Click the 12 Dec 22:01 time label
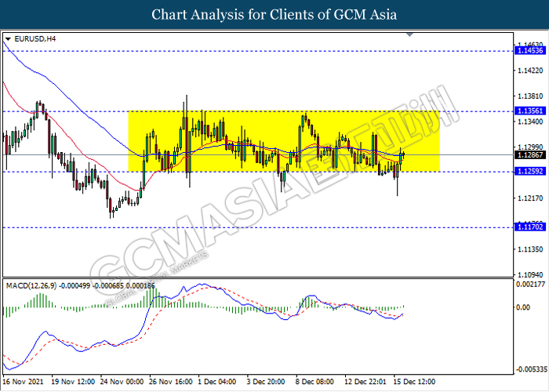The image size is (549, 392). click(x=365, y=382)
